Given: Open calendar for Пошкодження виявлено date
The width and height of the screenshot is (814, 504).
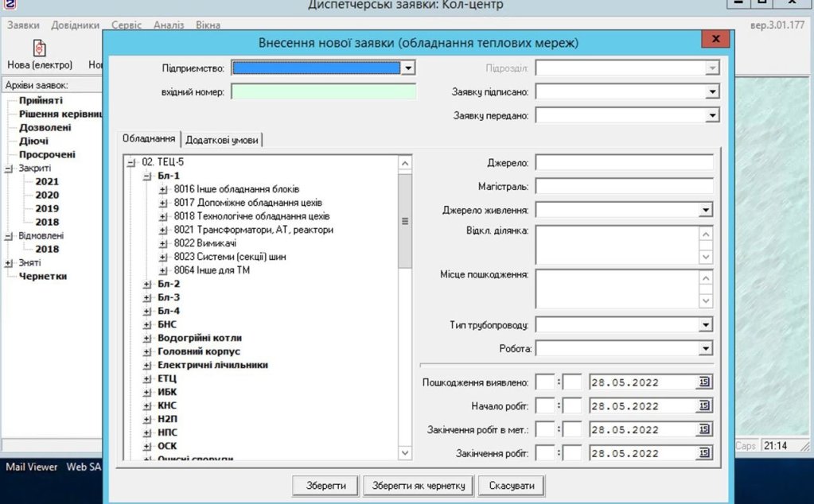Looking at the screenshot, I should pyautogui.click(x=704, y=382).
